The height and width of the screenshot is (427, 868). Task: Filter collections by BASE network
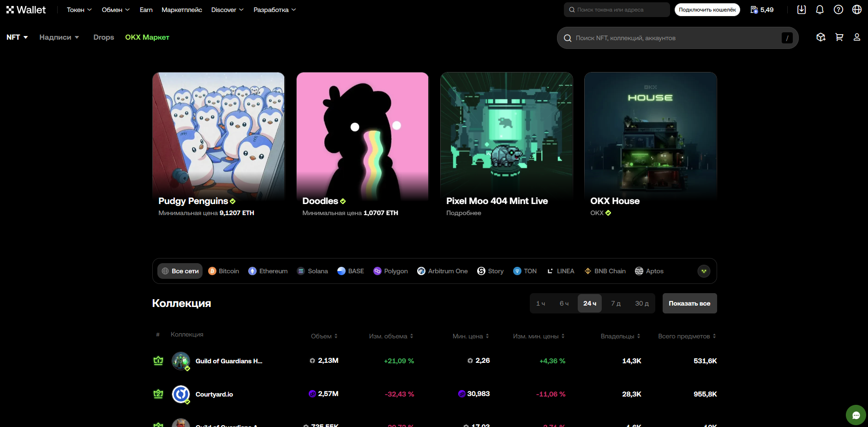click(x=351, y=271)
